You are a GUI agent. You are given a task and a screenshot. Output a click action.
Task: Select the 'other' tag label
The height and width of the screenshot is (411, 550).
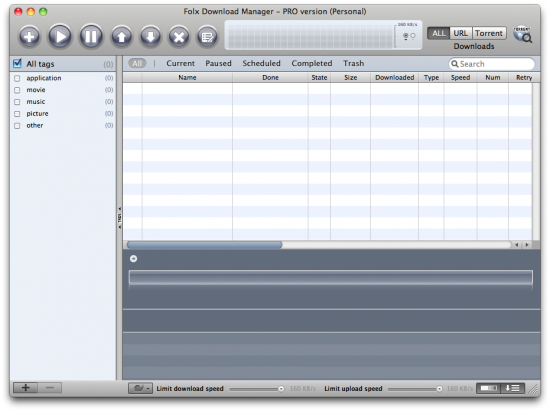coord(35,125)
